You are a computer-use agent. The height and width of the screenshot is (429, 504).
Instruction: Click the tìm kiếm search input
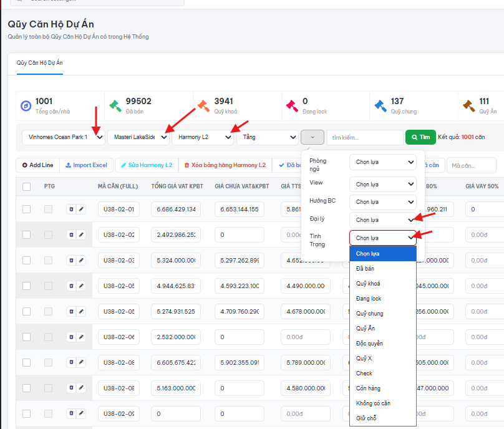coord(365,138)
